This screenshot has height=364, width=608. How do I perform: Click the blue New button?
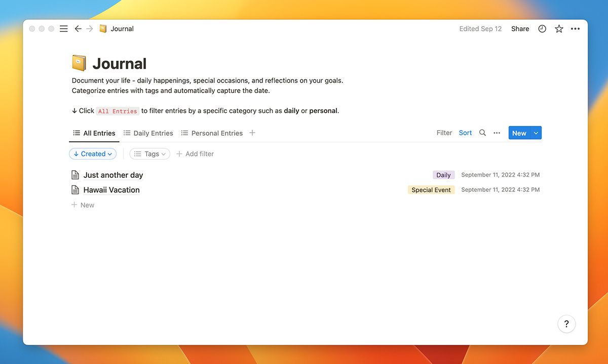click(519, 133)
